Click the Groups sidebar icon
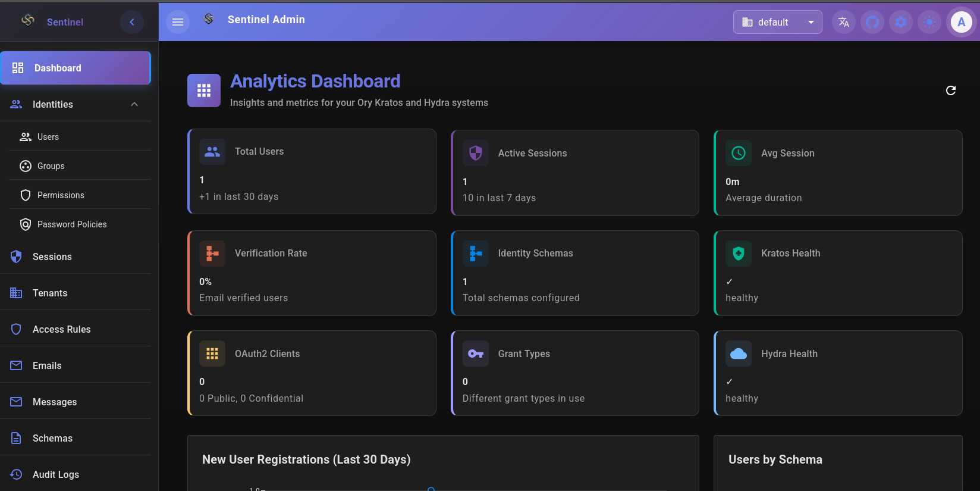Viewport: 980px width, 491px height. click(x=26, y=166)
